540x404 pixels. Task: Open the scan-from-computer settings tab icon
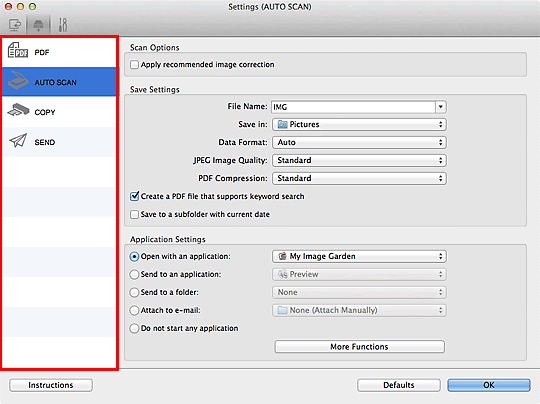coord(15,25)
